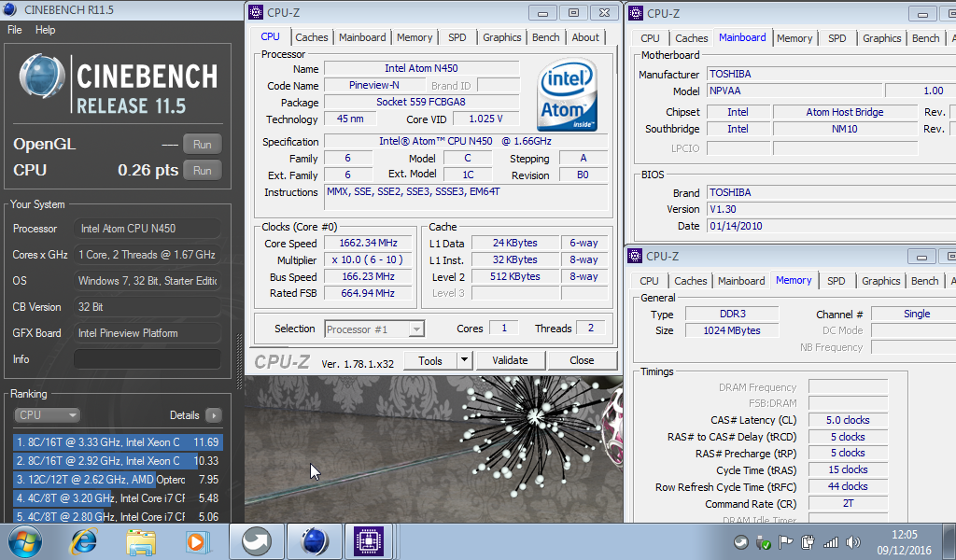Click the network signal tray icon

830,541
